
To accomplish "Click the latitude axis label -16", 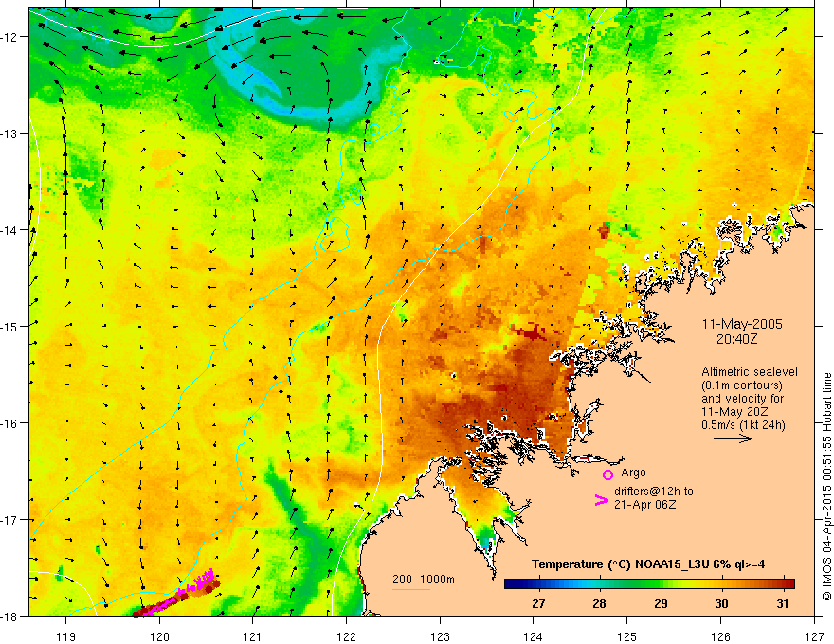I will [x=10, y=423].
